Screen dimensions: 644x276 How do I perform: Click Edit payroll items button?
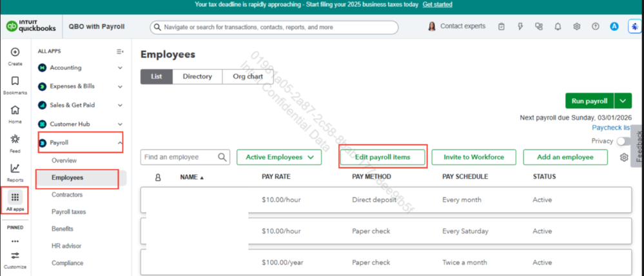click(x=382, y=157)
